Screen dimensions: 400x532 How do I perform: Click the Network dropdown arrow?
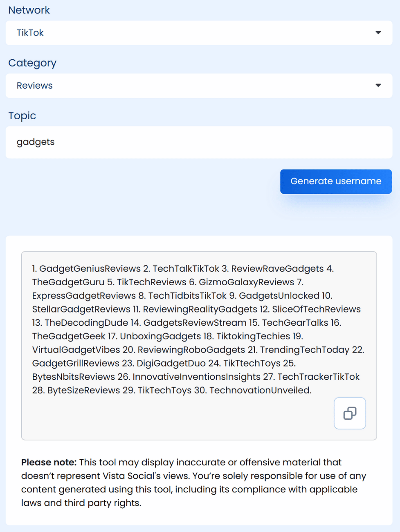pos(378,33)
